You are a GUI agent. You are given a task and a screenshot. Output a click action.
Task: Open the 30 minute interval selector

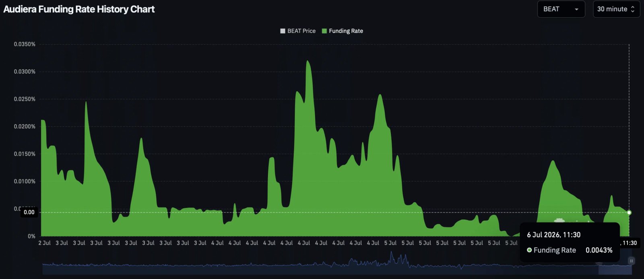tap(616, 9)
